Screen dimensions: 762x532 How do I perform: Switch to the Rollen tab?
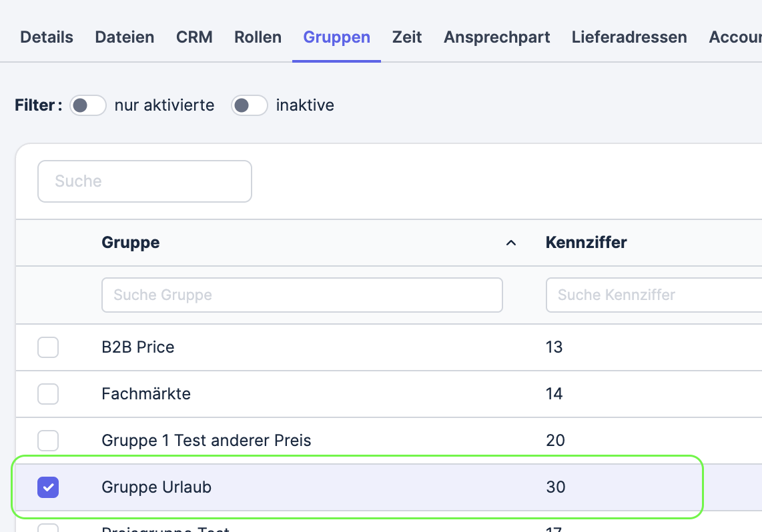[258, 37]
